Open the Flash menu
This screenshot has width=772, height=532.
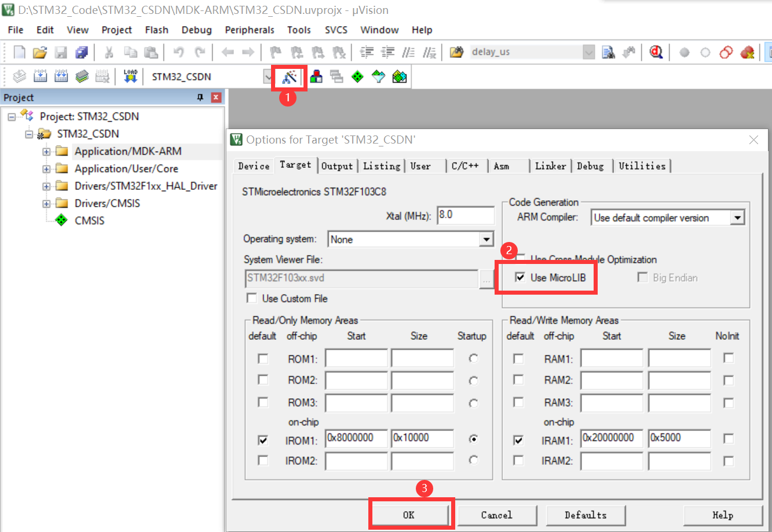(156, 30)
